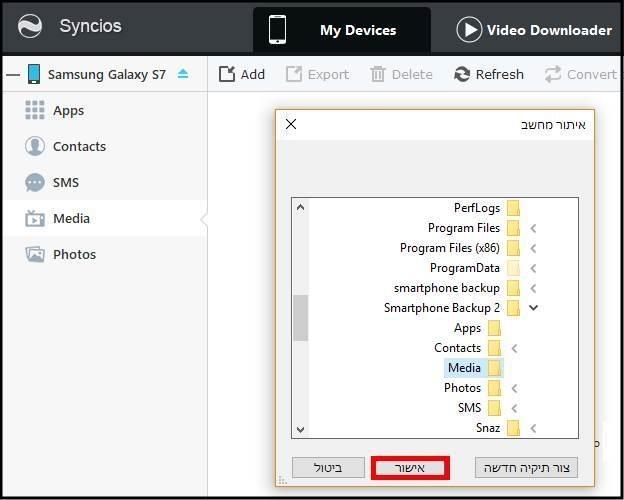Viewport: 624px width, 500px height.
Task: Open the My Devices tab
Action: tap(341, 30)
